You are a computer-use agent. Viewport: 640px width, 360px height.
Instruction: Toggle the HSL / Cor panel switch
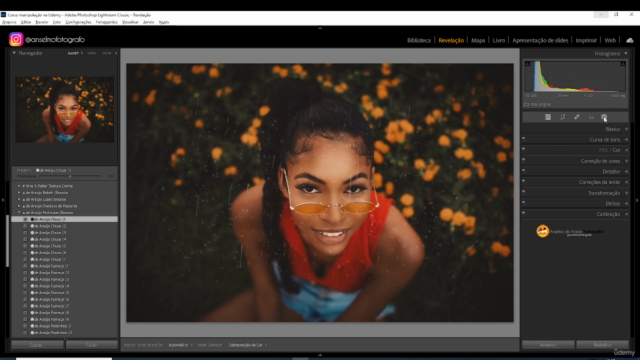524,149
